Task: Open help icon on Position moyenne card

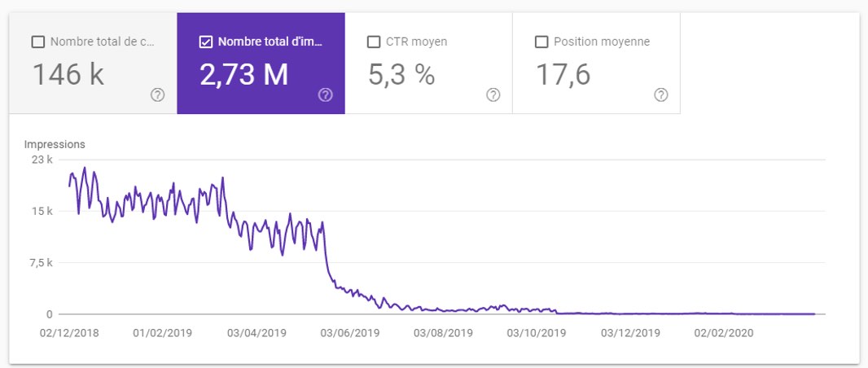Action: tap(661, 95)
